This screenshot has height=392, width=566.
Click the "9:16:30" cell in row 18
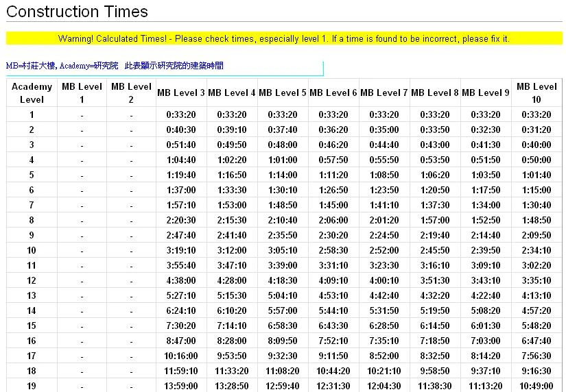[x=536, y=371]
